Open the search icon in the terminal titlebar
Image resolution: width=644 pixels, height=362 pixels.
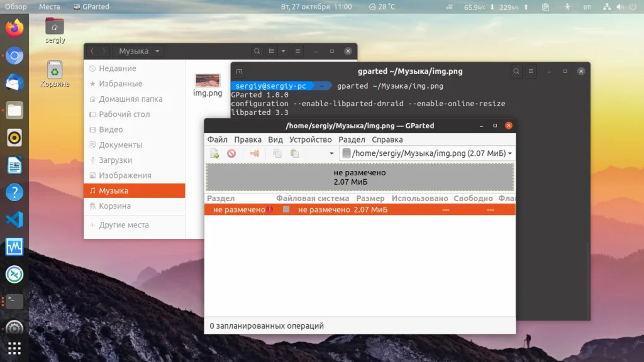pos(516,71)
